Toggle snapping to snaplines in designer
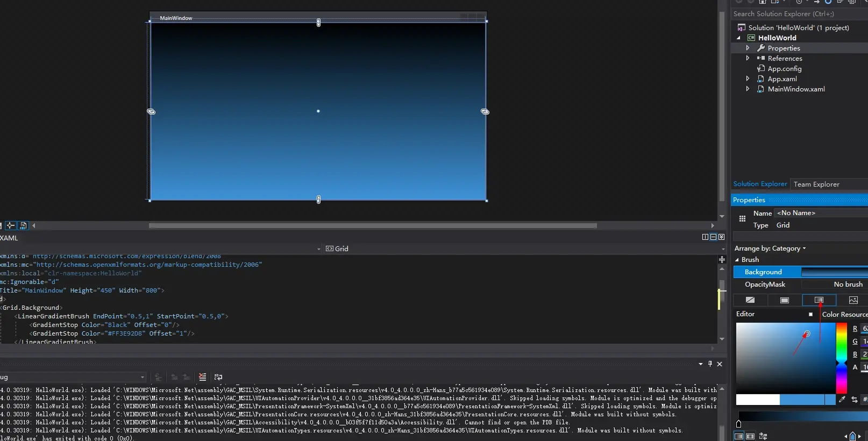This screenshot has width=868, height=441. click(x=10, y=225)
